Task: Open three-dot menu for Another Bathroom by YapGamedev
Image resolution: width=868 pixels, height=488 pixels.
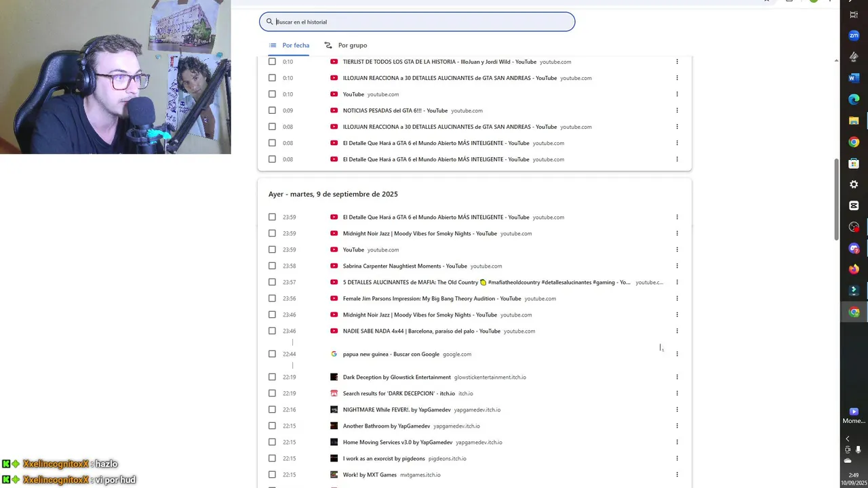Action: click(677, 426)
